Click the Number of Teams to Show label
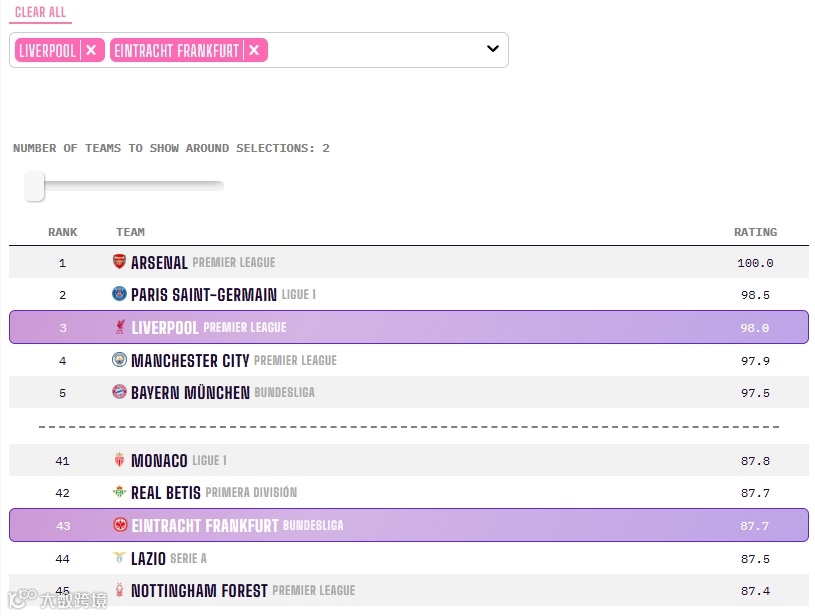 [x=171, y=149]
